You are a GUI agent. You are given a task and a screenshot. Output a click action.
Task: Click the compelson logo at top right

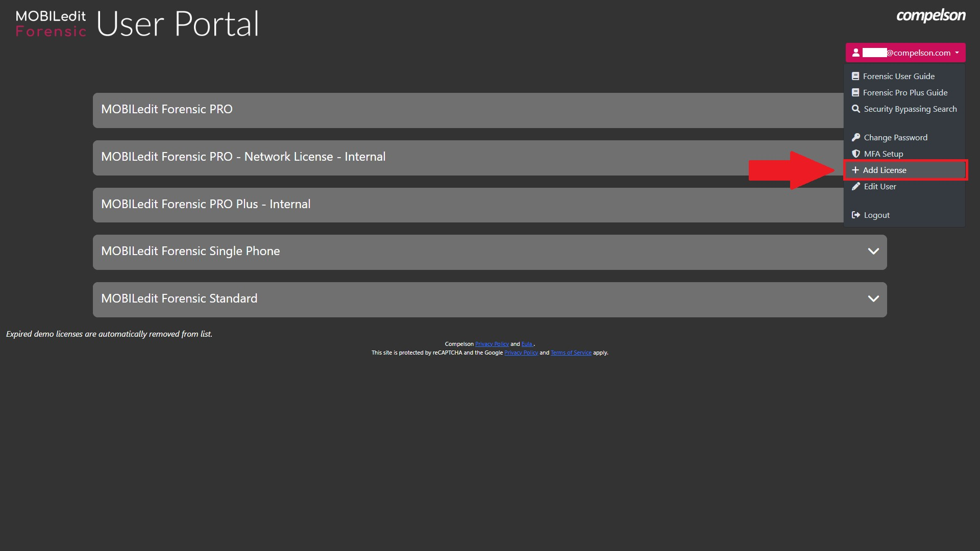931,16
